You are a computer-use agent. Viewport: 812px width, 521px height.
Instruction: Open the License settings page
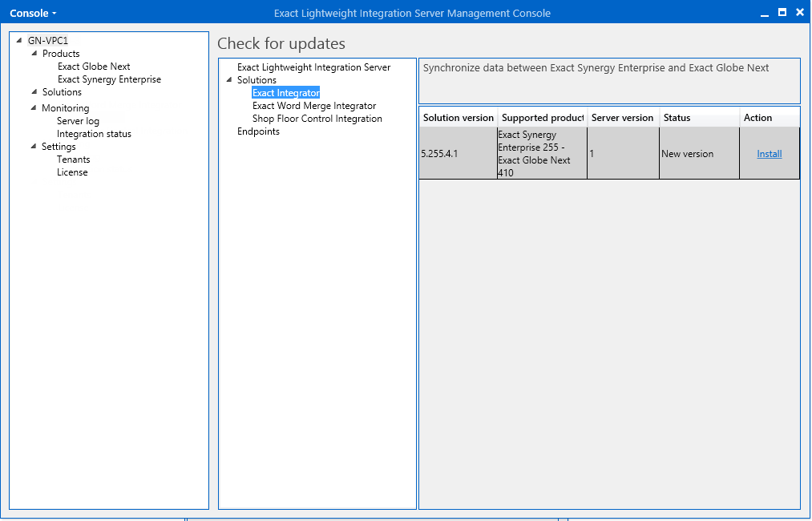72,172
